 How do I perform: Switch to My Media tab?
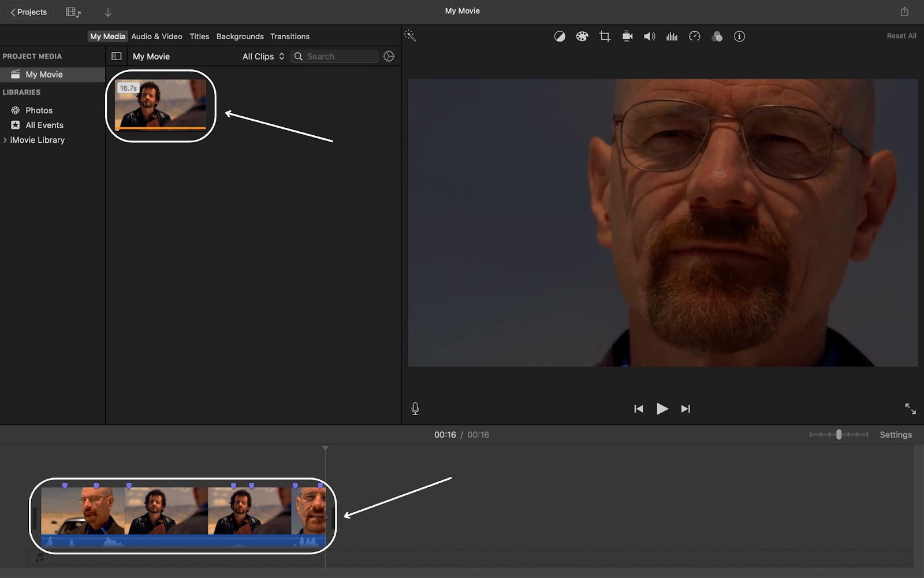107,36
